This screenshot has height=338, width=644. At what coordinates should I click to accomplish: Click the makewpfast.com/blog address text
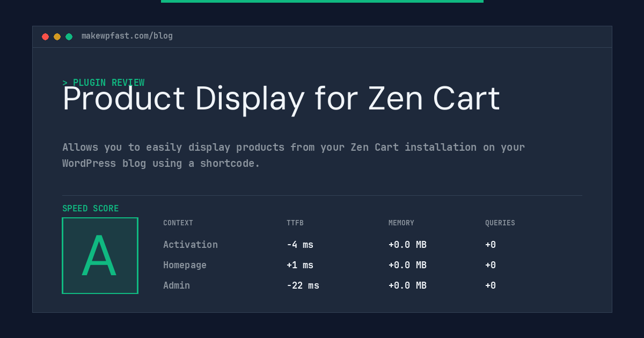(x=127, y=36)
